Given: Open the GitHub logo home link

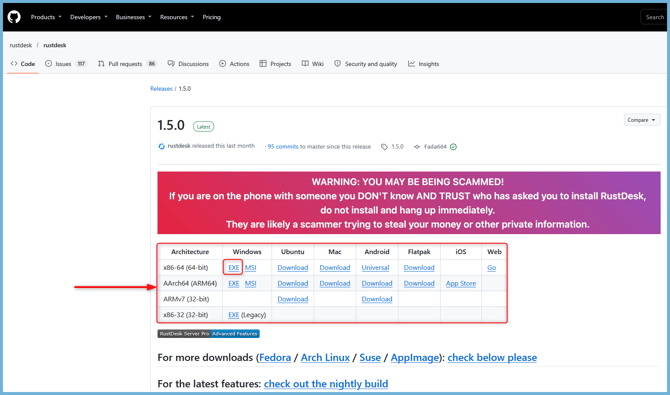Looking at the screenshot, I should coord(14,17).
